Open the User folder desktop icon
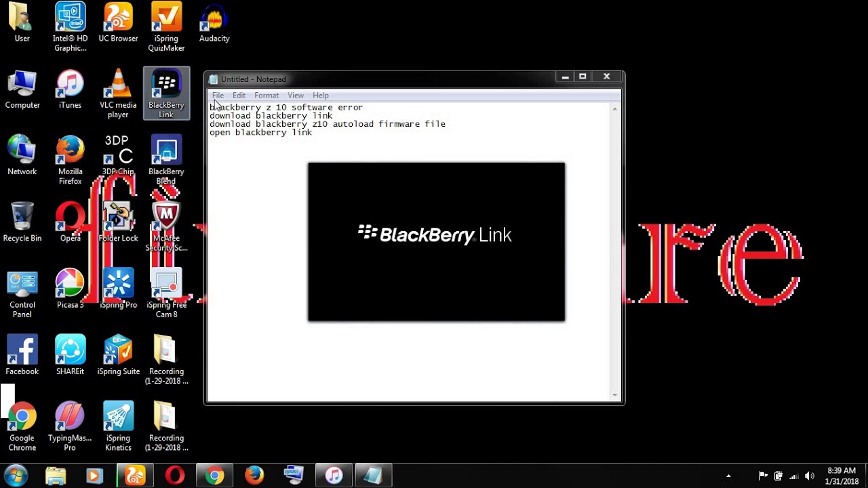 [22, 23]
